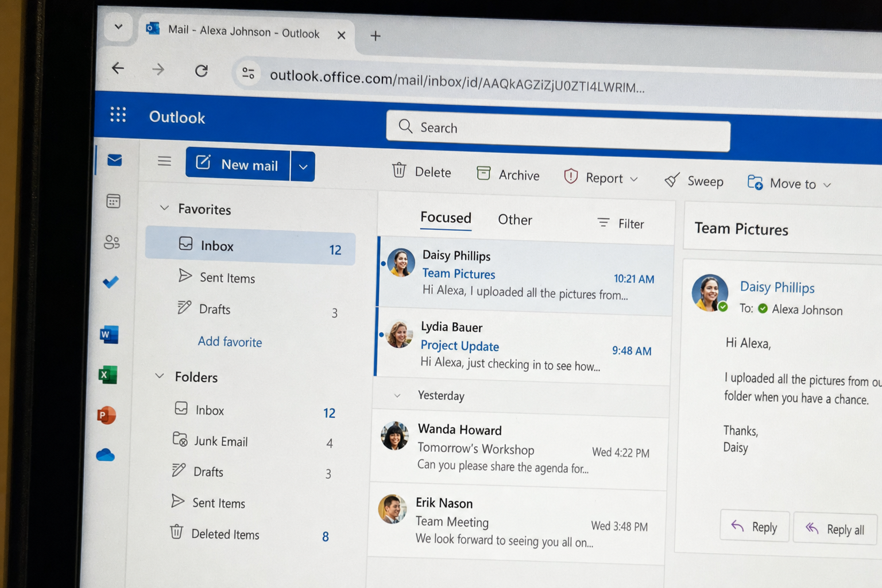Open the app launcher grid icon

click(x=118, y=115)
